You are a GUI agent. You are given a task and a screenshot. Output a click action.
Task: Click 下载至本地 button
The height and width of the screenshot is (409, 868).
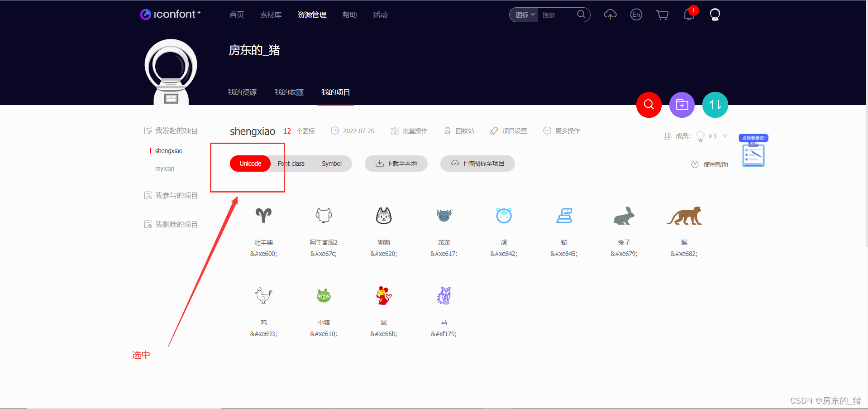[x=396, y=164]
